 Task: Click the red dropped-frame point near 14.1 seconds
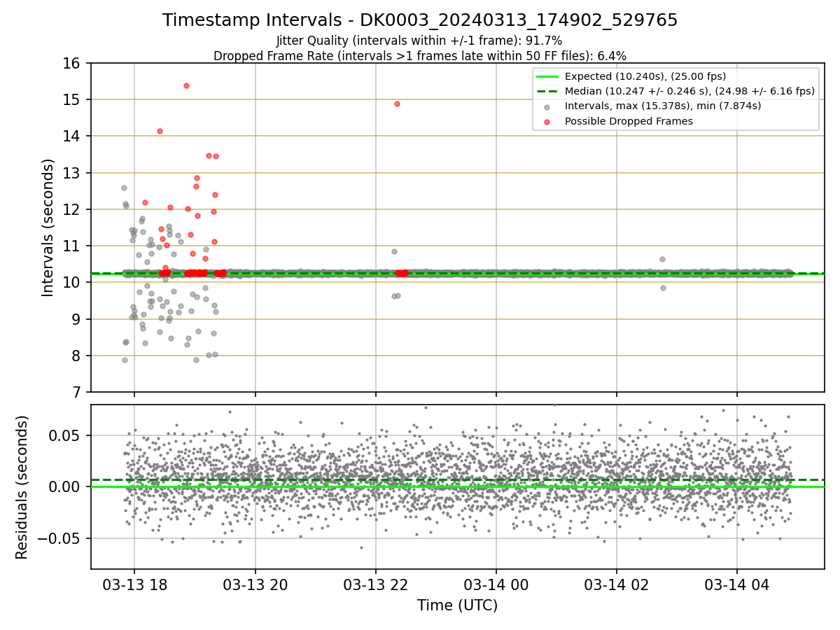(160, 131)
